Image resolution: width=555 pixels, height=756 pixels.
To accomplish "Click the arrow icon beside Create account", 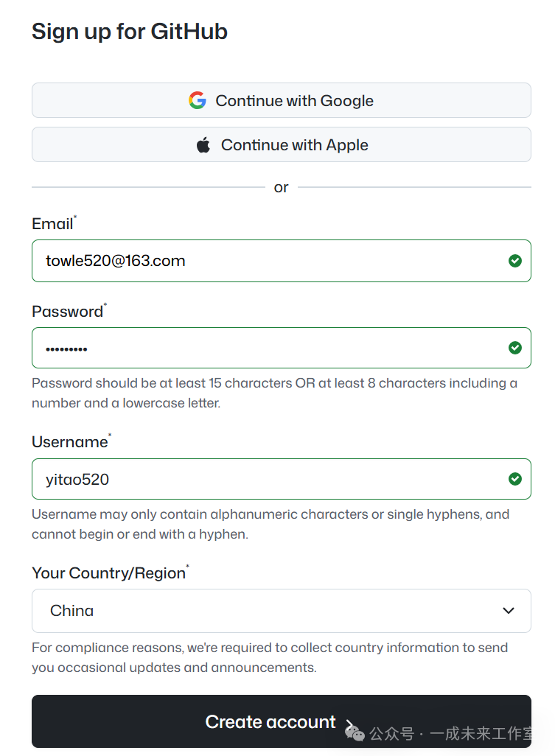I will pos(350,724).
